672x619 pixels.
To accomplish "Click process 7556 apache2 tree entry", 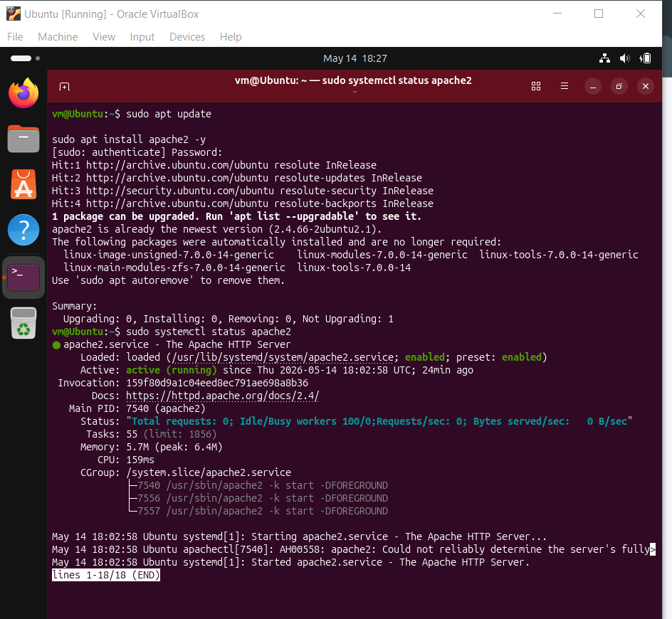I will 263,498.
